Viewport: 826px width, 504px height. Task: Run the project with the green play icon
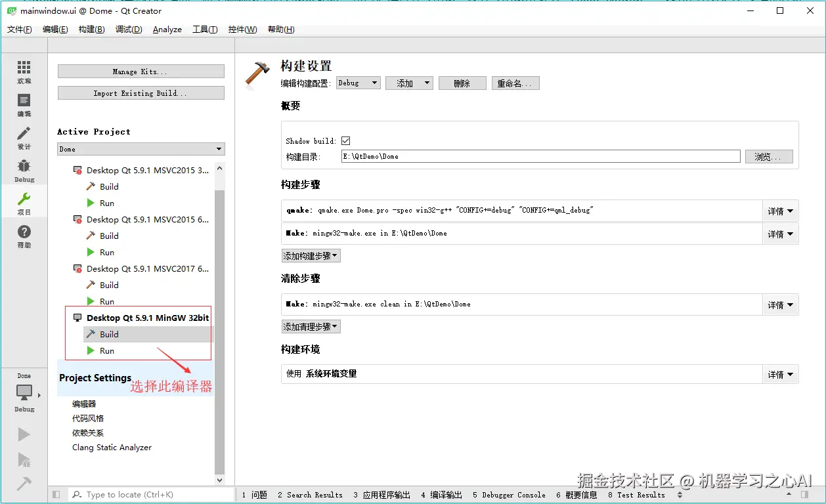coord(24,434)
